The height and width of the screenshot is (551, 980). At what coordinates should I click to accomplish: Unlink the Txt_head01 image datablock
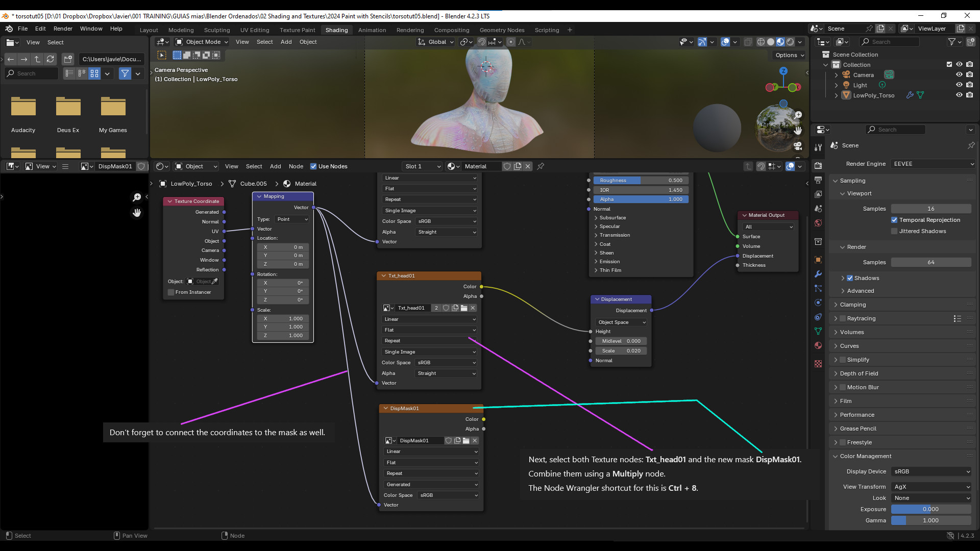click(x=473, y=308)
